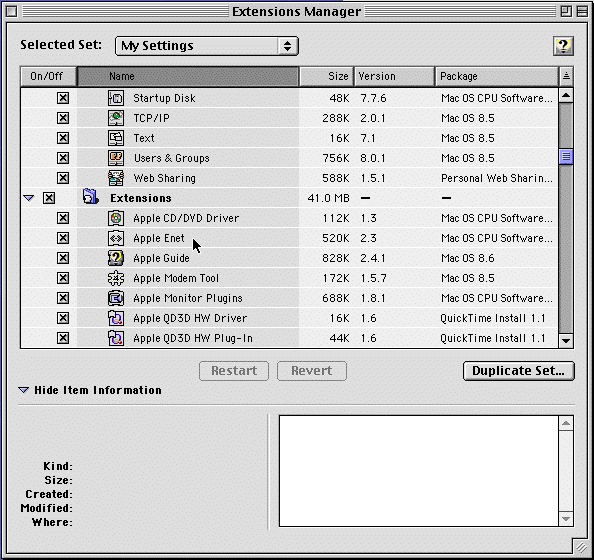Sort by the Package column header

tap(497, 76)
